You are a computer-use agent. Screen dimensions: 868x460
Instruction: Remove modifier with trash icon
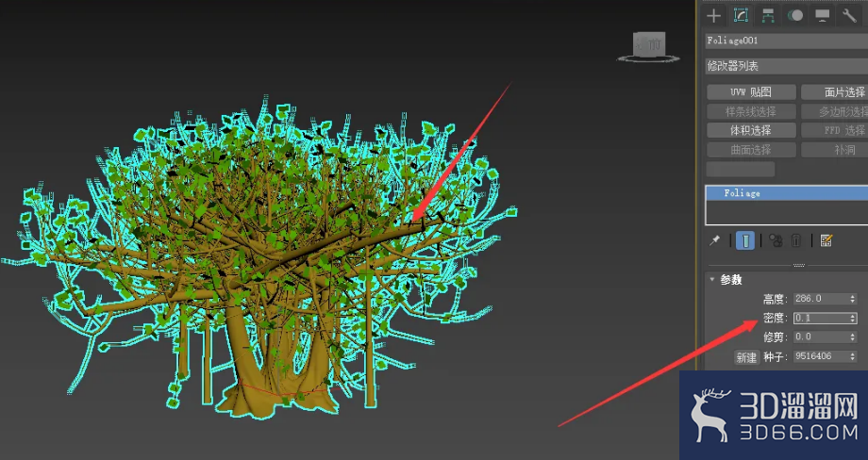click(x=796, y=240)
